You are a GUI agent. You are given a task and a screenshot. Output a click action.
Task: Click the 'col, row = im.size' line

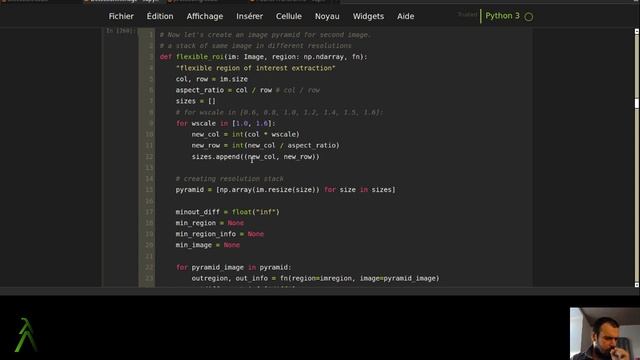pos(211,79)
